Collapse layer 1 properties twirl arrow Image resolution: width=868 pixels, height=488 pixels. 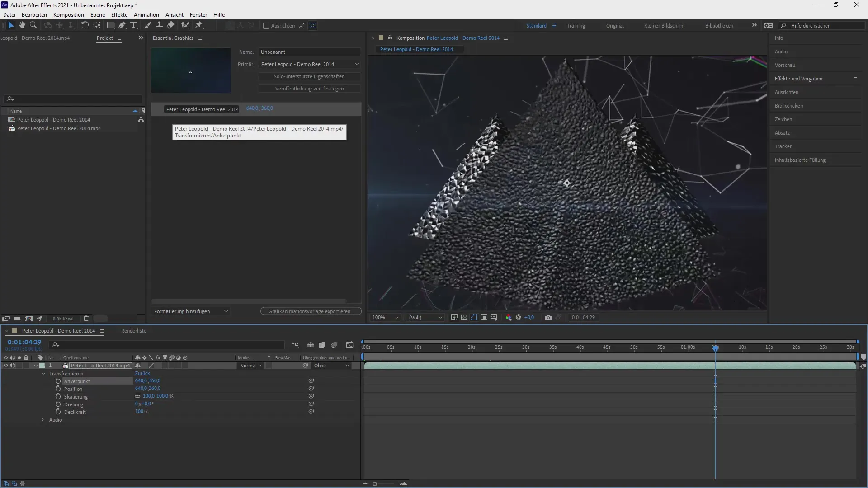tap(36, 366)
